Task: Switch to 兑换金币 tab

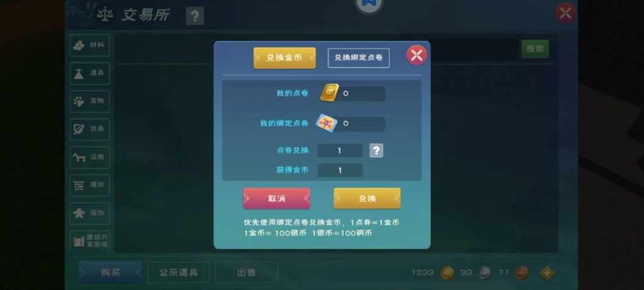Action: [x=285, y=58]
